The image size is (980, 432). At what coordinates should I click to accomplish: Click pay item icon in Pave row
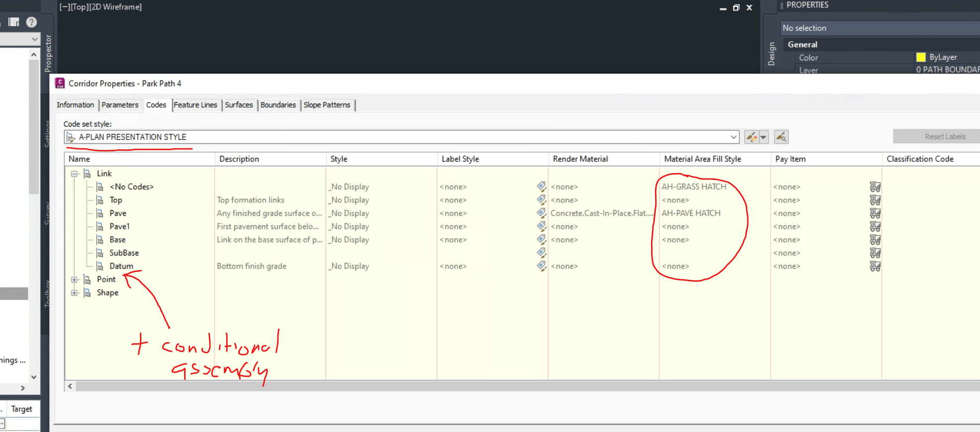(x=875, y=213)
